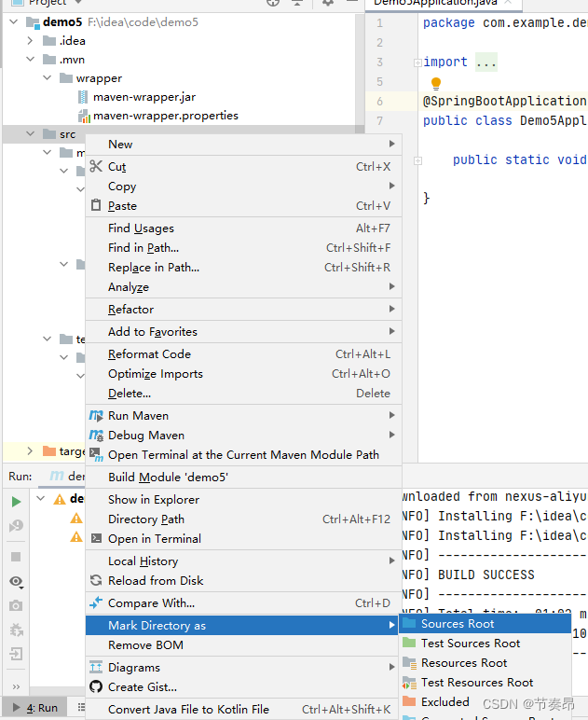Select maven-wrapper.properties file
The height and width of the screenshot is (720, 588).
tap(166, 116)
